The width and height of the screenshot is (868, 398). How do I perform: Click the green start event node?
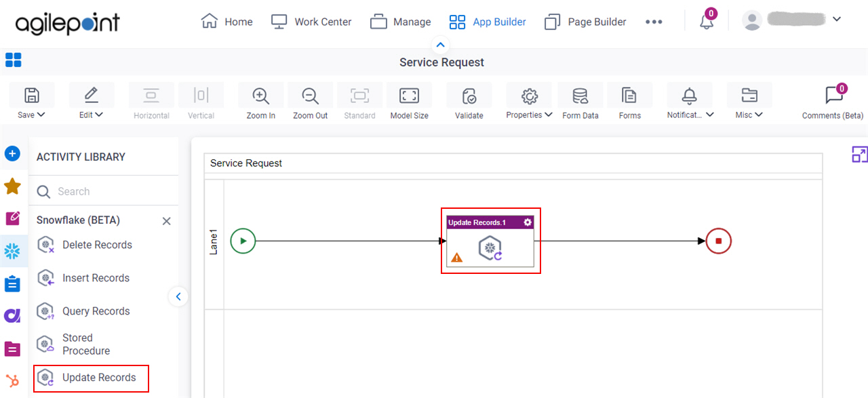point(243,241)
